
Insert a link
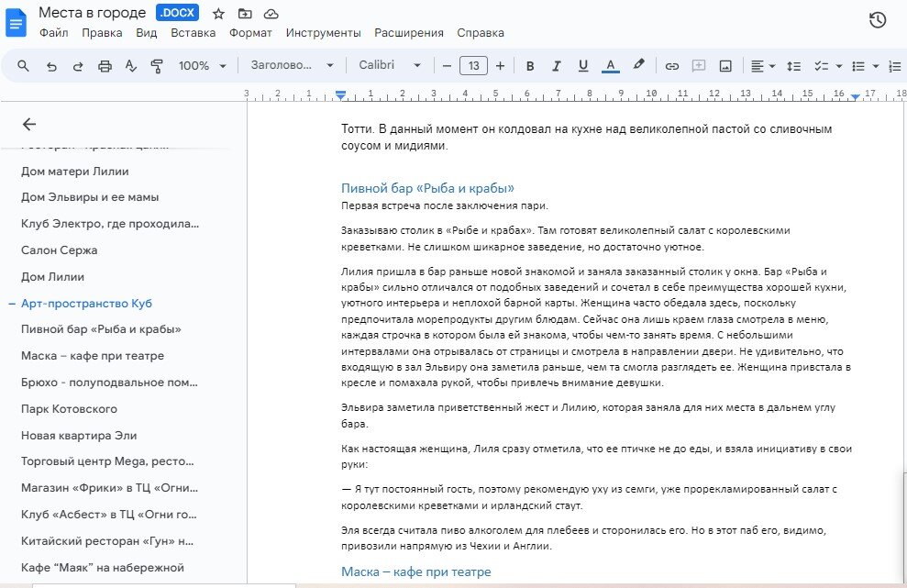pos(671,66)
